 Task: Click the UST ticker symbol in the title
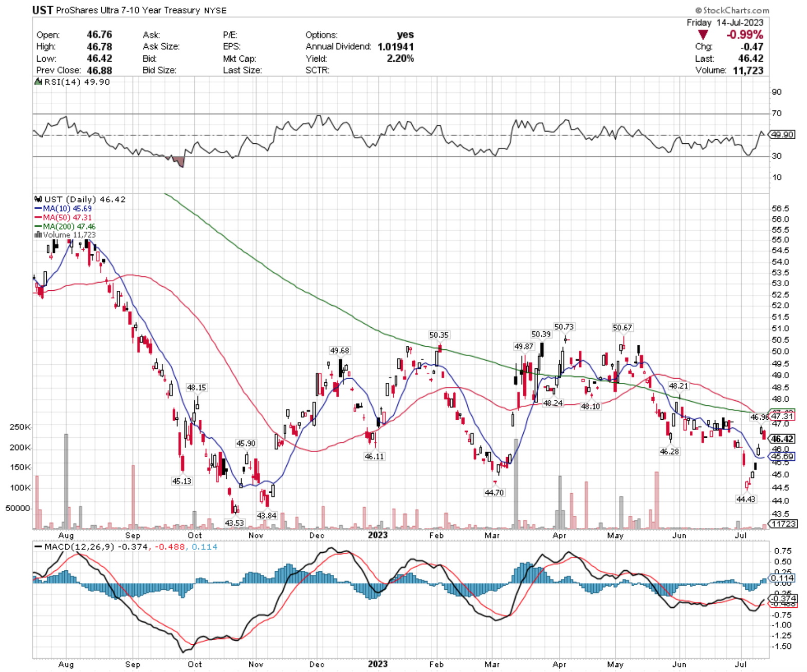click(42, 10)
